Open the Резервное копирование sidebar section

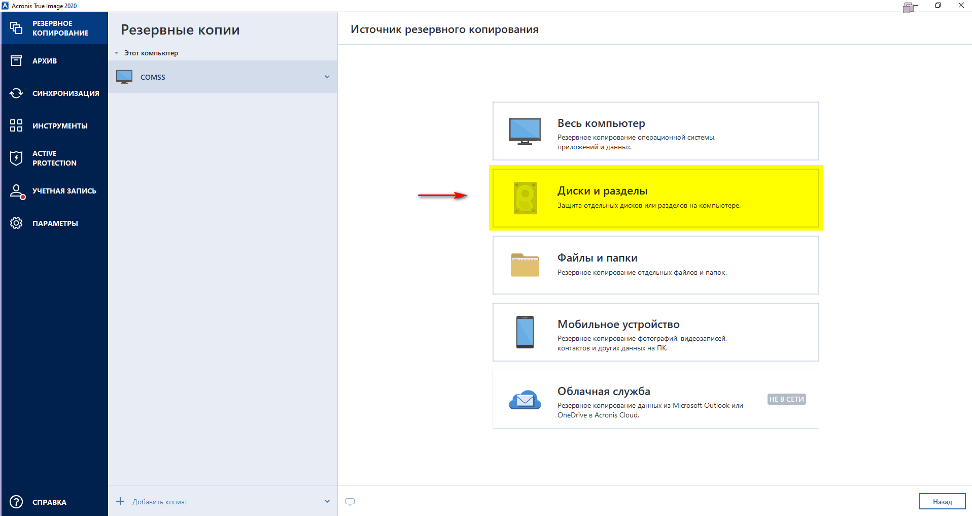coord(52,28)
